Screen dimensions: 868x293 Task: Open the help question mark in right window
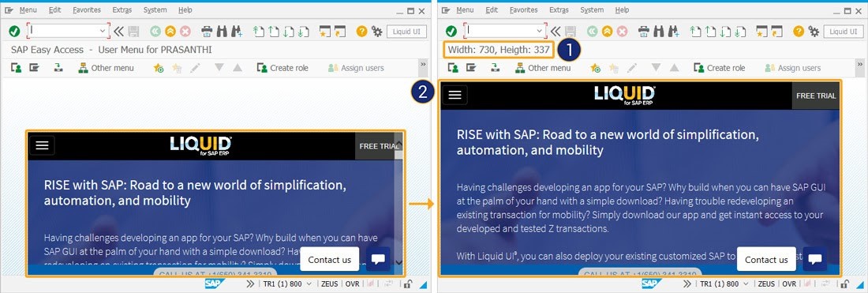[799, 31]
